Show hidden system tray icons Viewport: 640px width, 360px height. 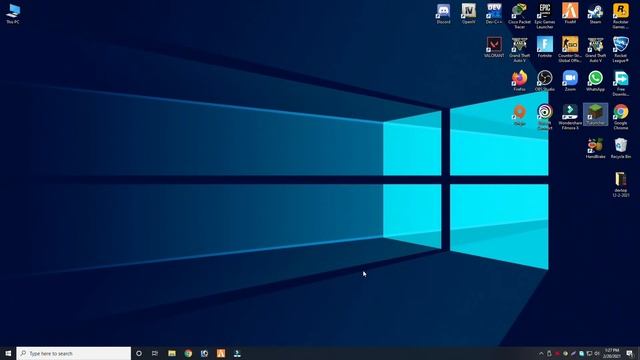pos(541,353)
